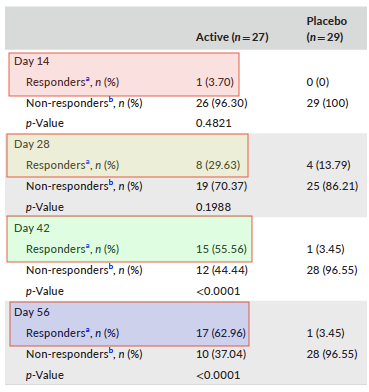Click the Day 42 p-value <0.0001
This screenshot has width=369, height=392.
(218, 291)
